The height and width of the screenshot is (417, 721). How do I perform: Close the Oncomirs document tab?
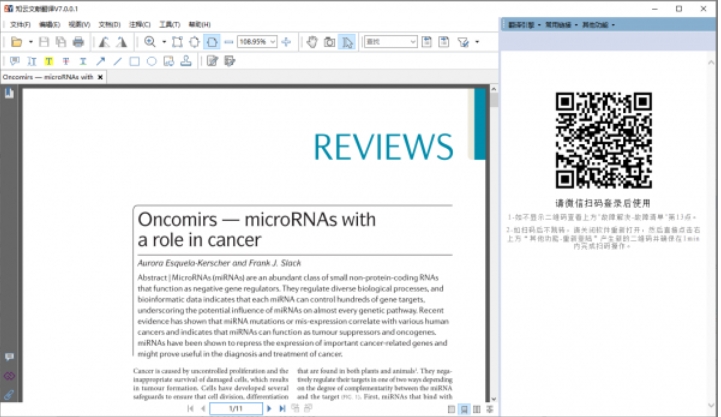[x=100, y=77]
